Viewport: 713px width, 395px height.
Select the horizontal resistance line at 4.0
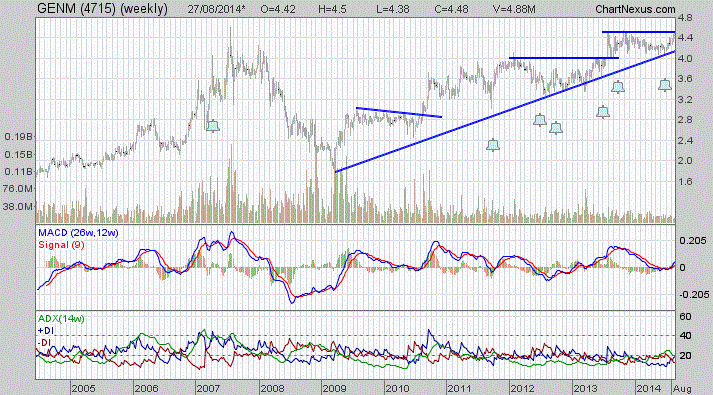click(564, 58)
